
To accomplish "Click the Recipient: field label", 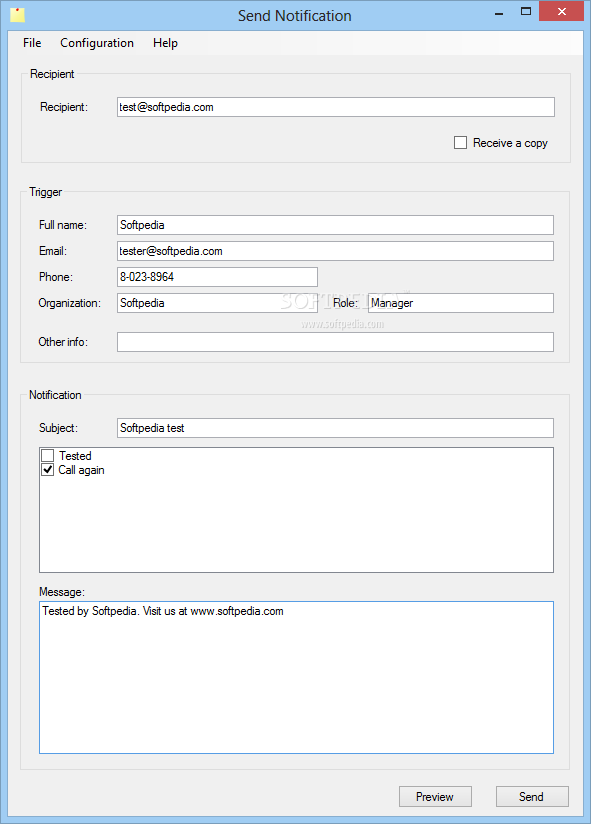I will [x=64, y=107].
